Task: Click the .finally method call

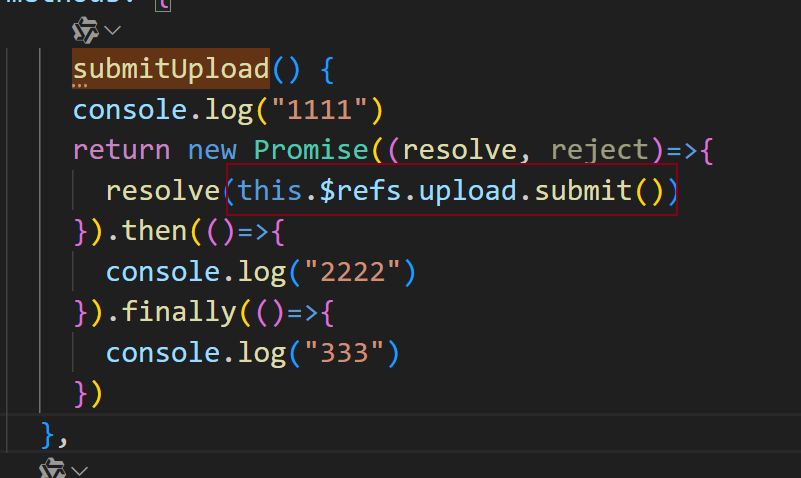Action: coord(172,312)
